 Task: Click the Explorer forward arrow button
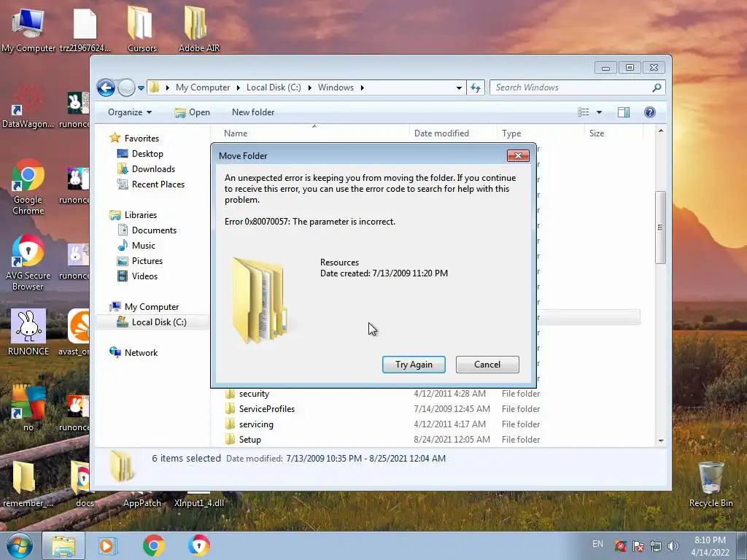pyautogui.click(x=126, y=87)
